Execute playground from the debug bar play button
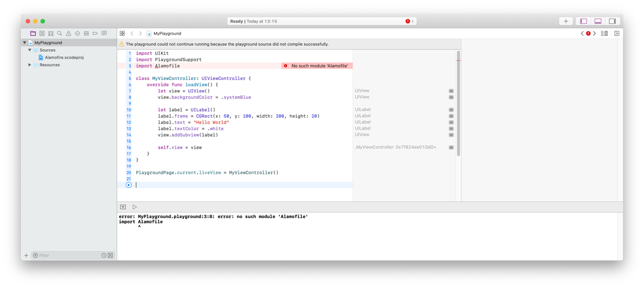This screenshot has height=288, width=644. [134, 207]
